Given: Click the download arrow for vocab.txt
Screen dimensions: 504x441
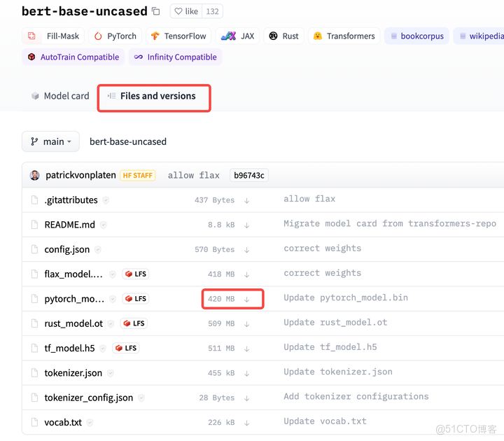Looking at the screenshot, I should pos(247,422).
